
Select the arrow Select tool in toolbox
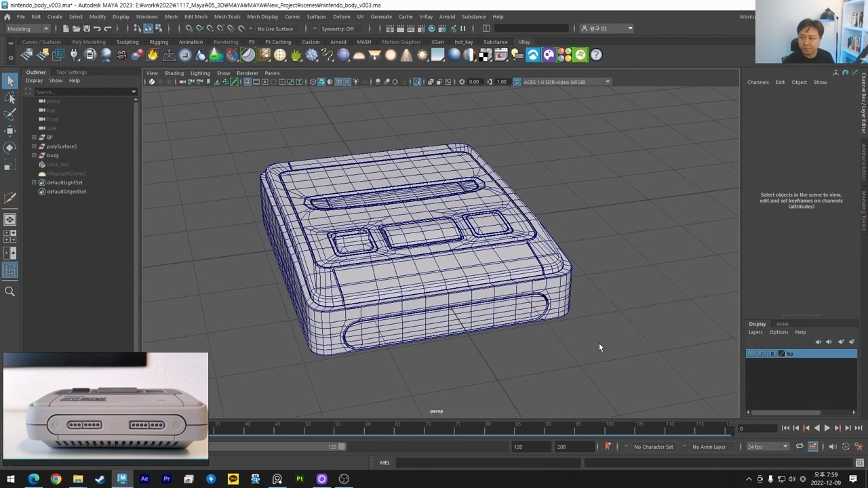9,81
